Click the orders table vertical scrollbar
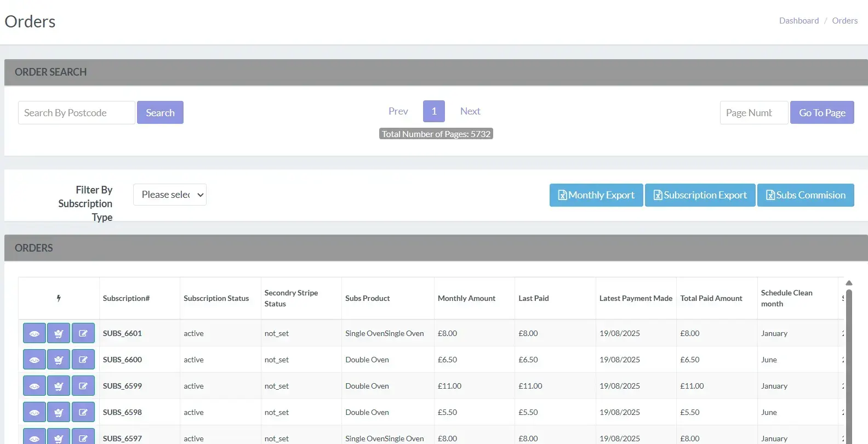Viewport: 868px width, 444px height. pyautogui.click(x=849, y=362)
